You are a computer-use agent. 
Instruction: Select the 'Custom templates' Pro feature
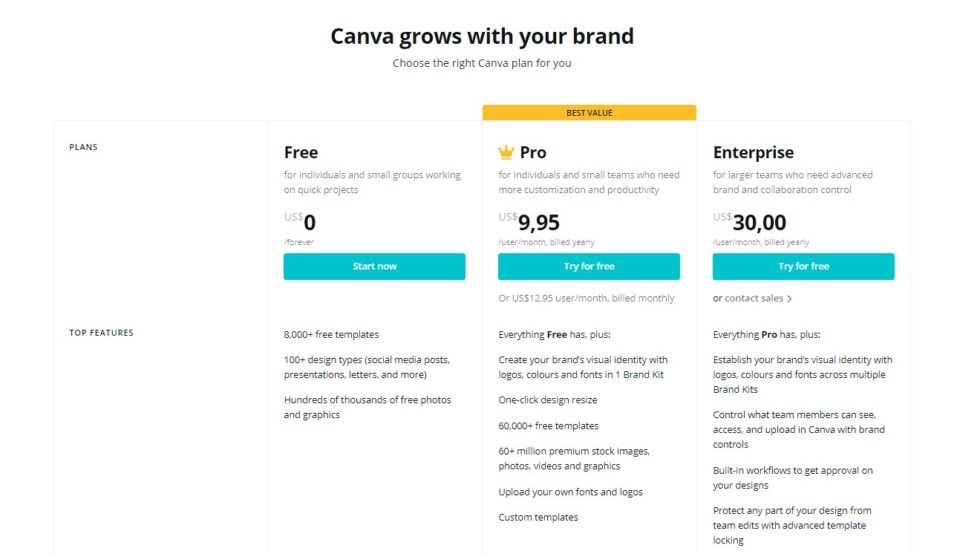pyautogui.click(x=538, y=518)
